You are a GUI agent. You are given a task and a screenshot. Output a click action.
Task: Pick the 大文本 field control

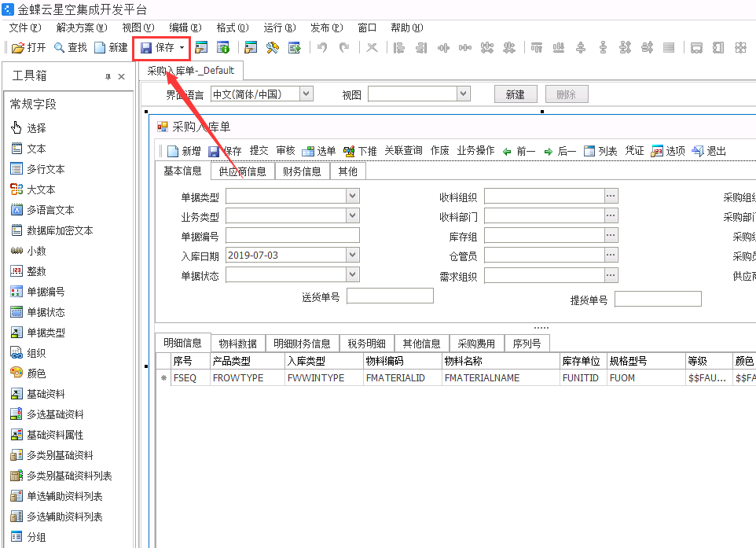pos(33,189)
